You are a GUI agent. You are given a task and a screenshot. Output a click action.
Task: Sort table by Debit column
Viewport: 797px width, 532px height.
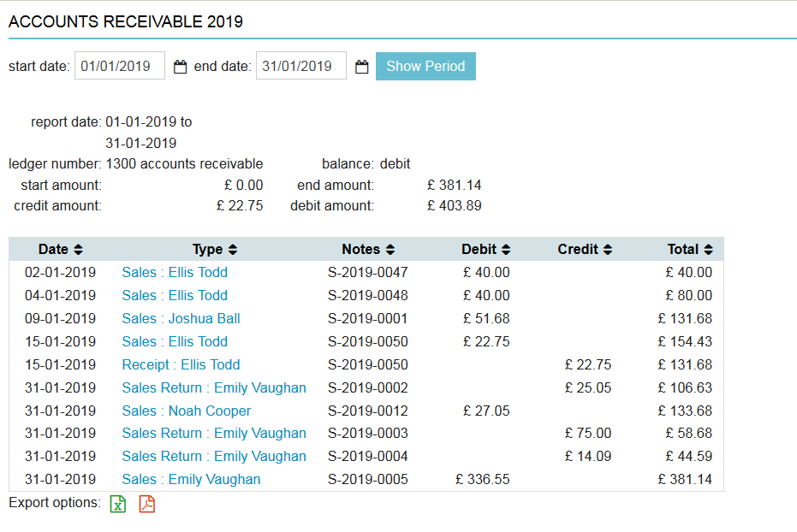(x=485, y=250)
